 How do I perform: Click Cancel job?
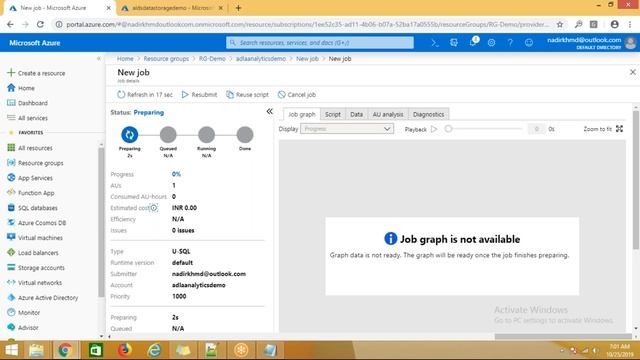click(x=297, y=95)
